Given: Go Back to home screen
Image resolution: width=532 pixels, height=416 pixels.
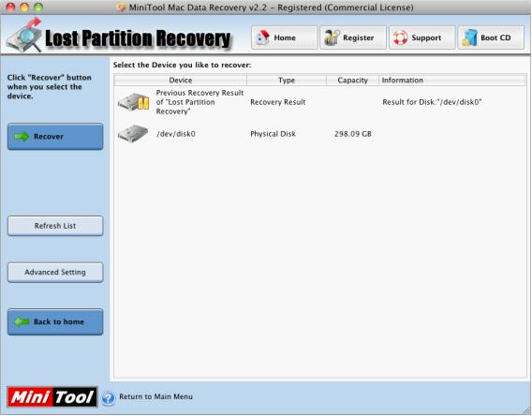Looking at the screenshot, I should click(55, 321).
